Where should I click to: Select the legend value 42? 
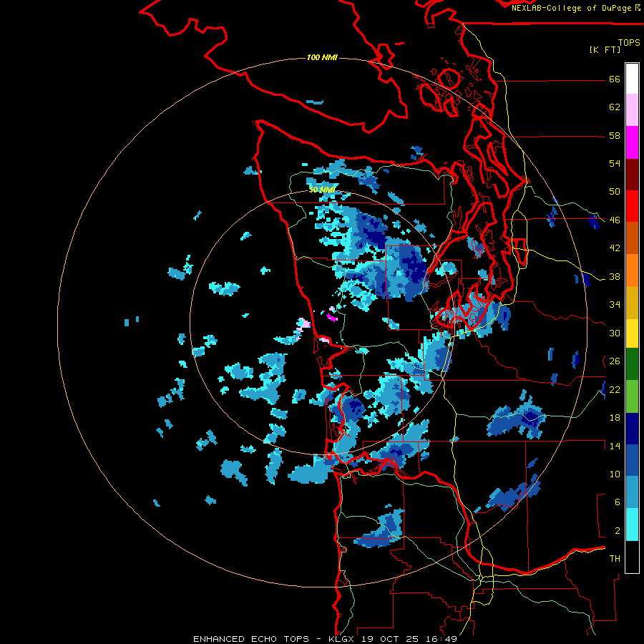615,248
